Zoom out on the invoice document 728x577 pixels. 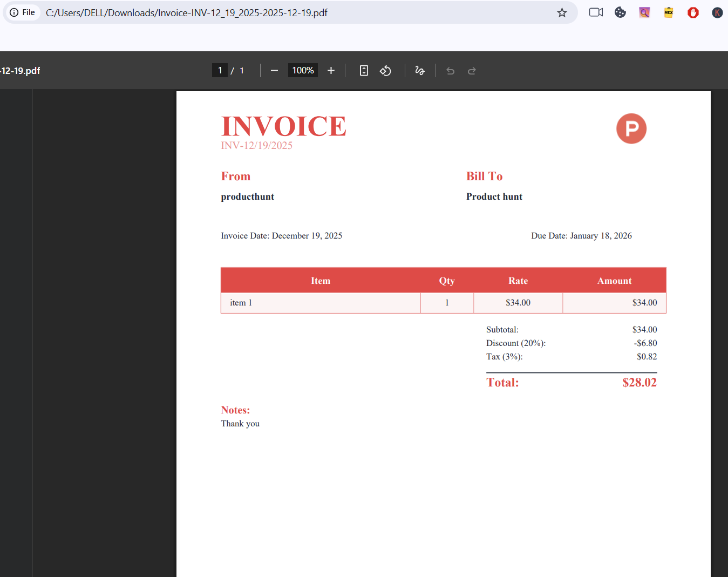click(274, 70)
